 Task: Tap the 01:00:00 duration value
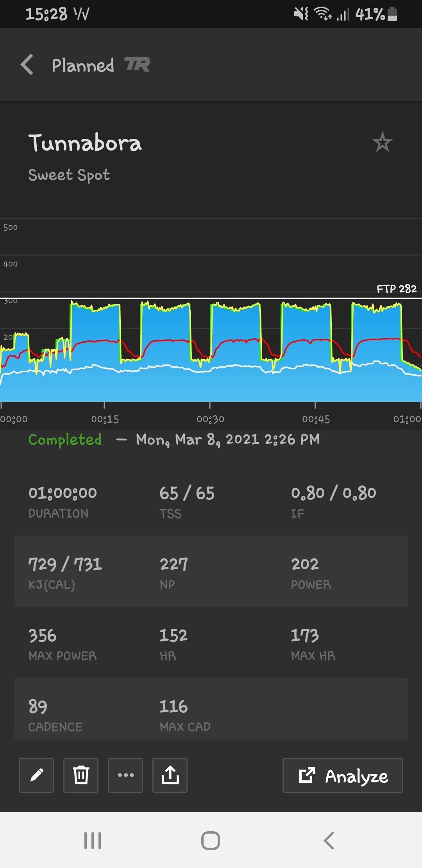point(63,493)
